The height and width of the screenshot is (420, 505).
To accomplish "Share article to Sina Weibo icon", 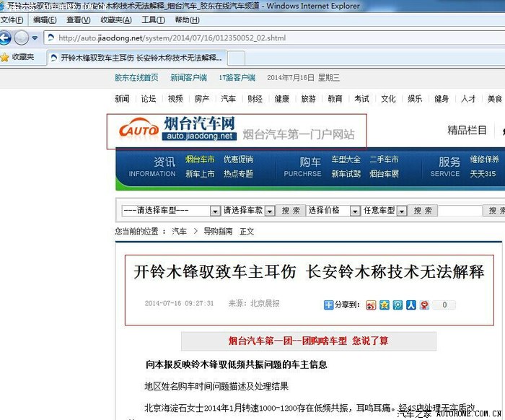I will tap(371, 305).
